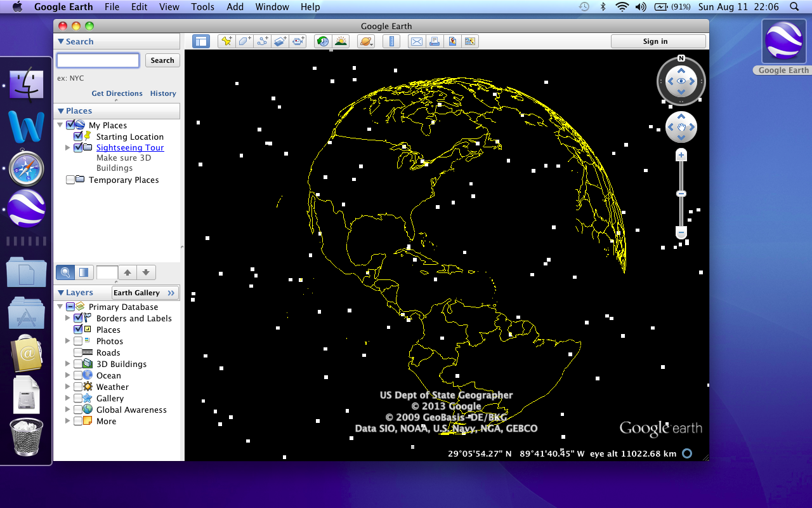
Task: Move selected place down with the arrow button
Action: 146,272
